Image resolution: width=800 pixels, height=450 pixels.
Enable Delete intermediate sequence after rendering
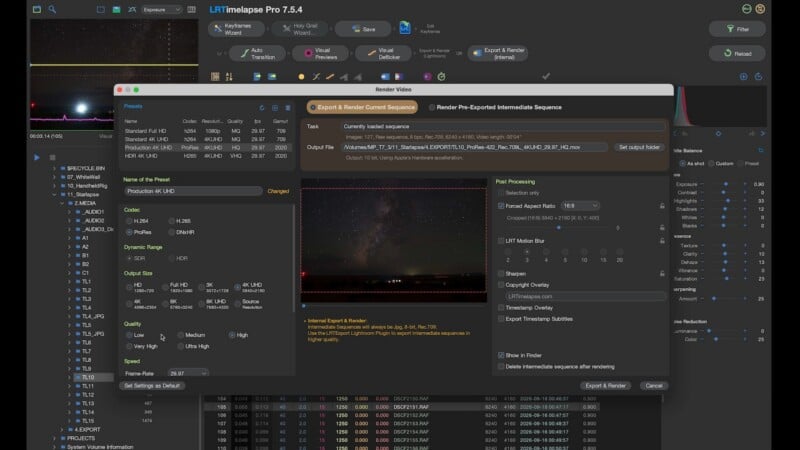[x=501, y=366]
